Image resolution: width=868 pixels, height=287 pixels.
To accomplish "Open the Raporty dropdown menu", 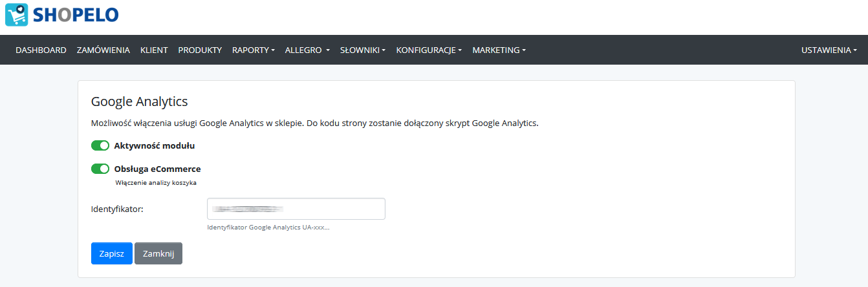I will [254, 50].
